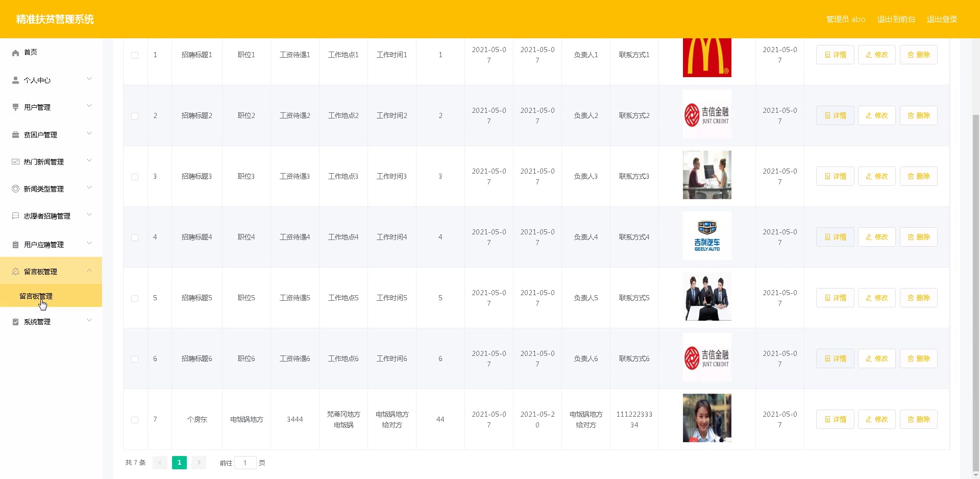Select the checkbox for row 7 个房东

tap(135, 420)
